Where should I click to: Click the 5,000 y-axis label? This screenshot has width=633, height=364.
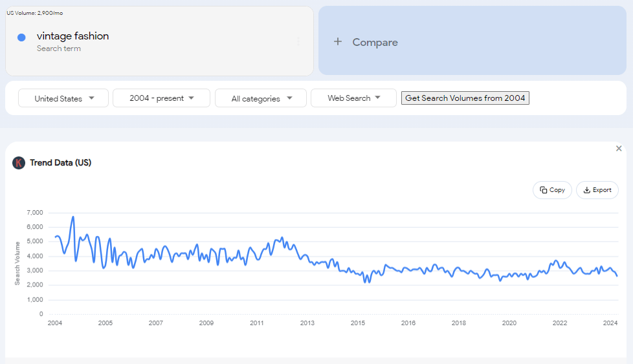[35, 241]
